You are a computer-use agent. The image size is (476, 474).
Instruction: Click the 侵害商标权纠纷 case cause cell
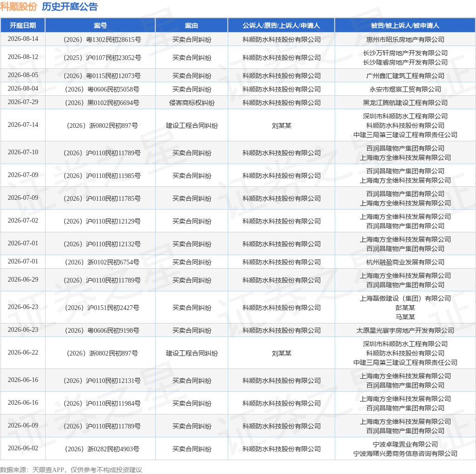tap(192, 103)
